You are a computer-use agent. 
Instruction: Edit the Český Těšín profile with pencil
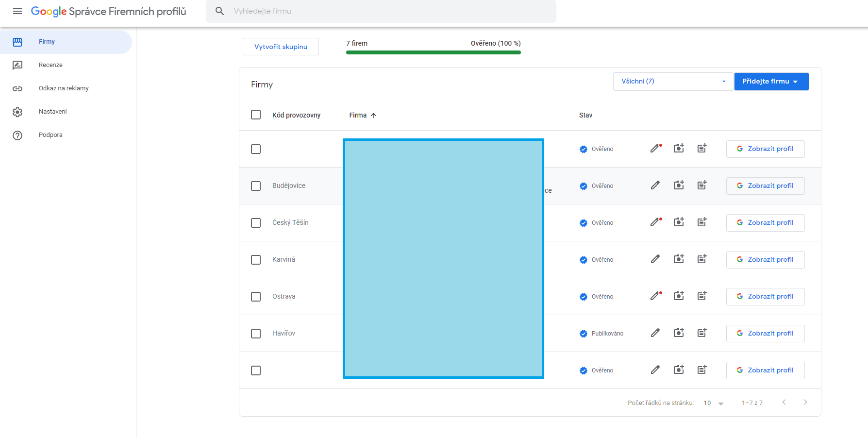(x=656, y=222)
